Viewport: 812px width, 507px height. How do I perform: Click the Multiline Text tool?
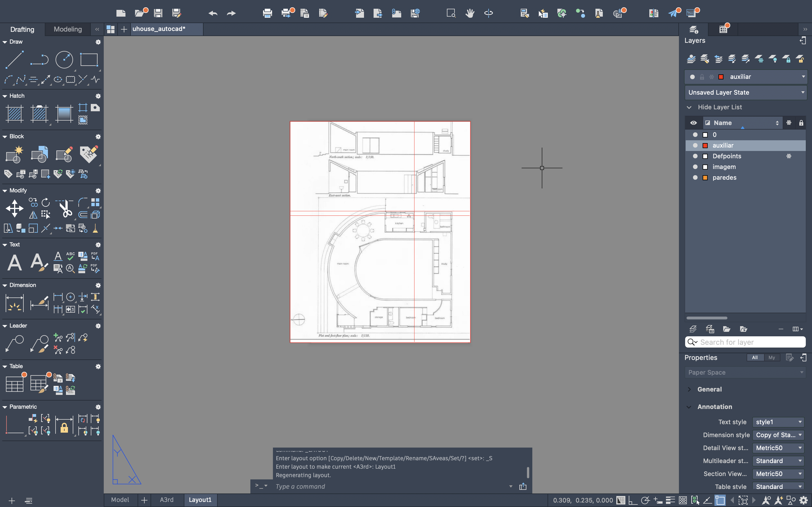(14, 262)
